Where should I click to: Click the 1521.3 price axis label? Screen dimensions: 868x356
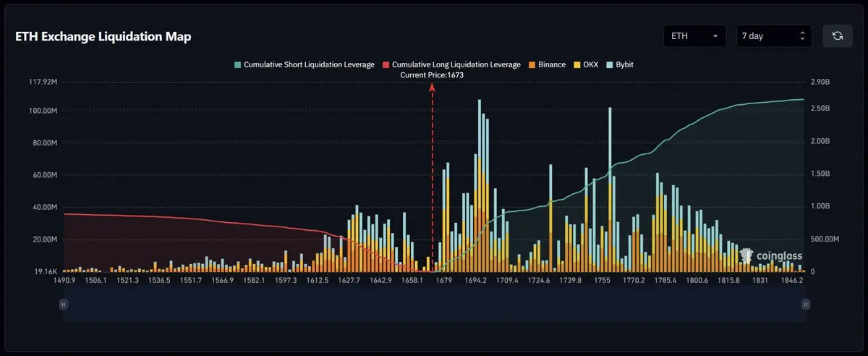[x=127, y=281]
